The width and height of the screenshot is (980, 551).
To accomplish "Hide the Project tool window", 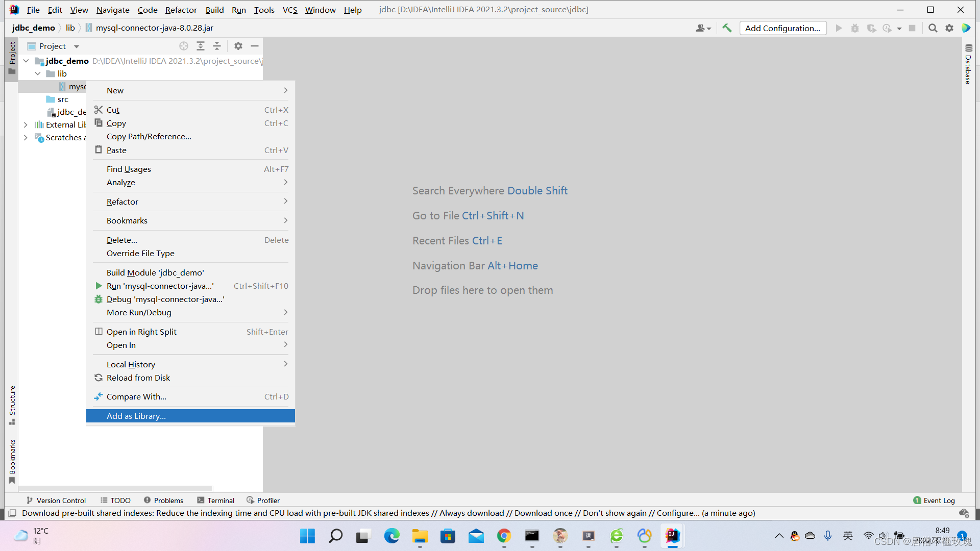I will point(255,46).
